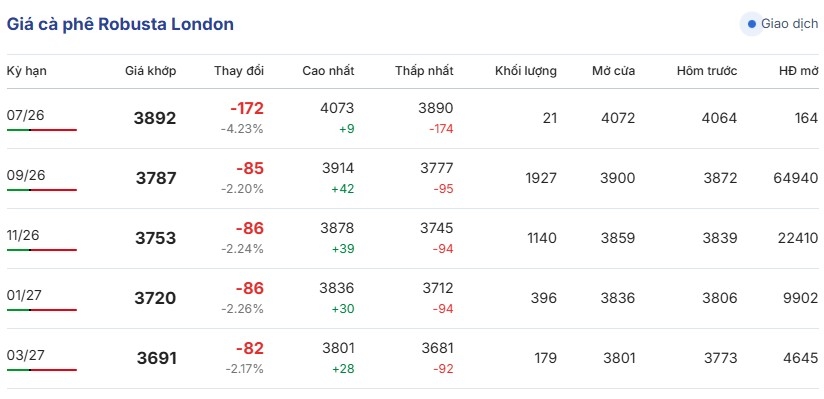Viewport: 824px width, 399px height.
Task: Sort by the Cao nhất column header
Action: [x=328, y=71]
